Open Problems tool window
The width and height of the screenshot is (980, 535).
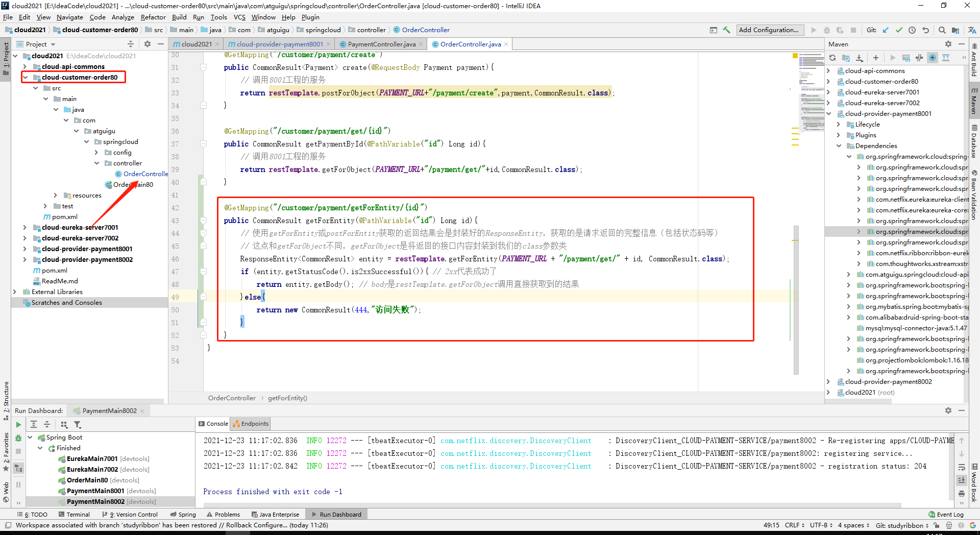pos(223,515)
